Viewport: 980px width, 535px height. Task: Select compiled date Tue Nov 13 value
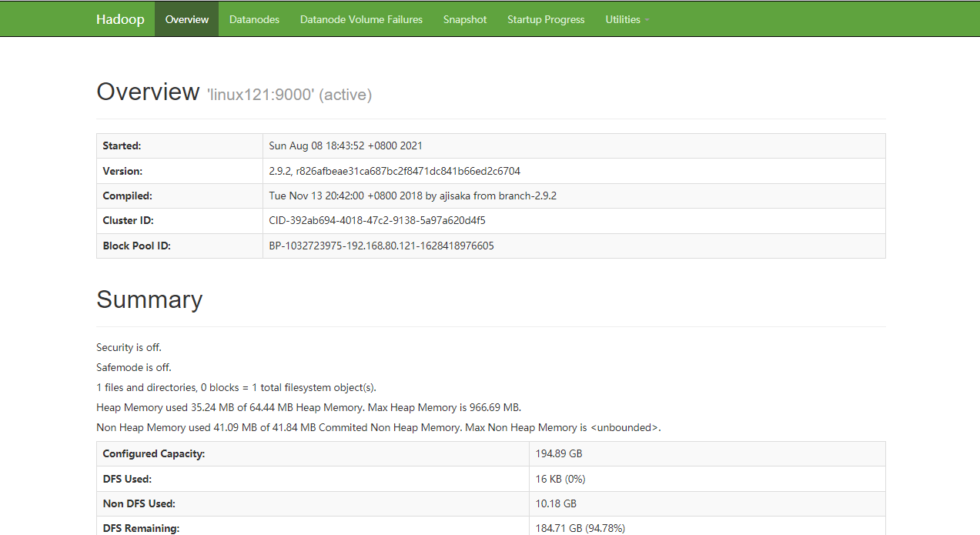pyautogui.click(x=413, y=196)
